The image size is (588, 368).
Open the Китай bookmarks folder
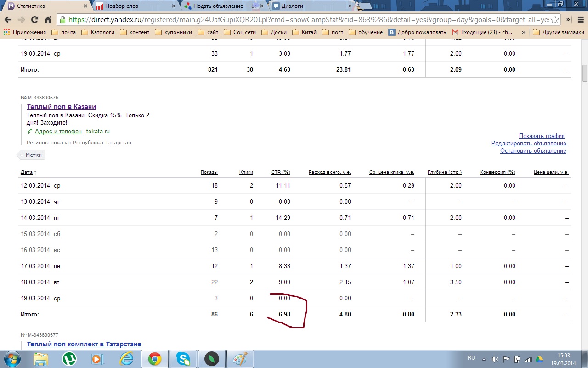coord(305,32)
